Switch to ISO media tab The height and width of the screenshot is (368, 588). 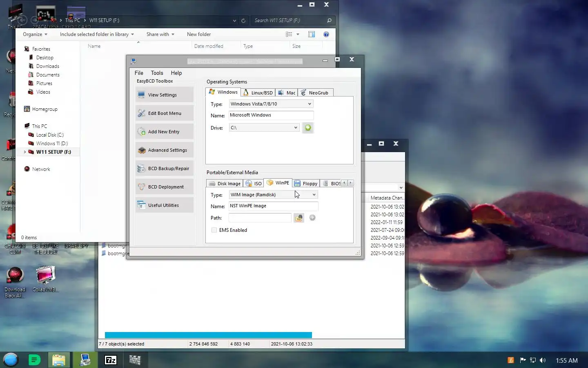tap(254, 184)
